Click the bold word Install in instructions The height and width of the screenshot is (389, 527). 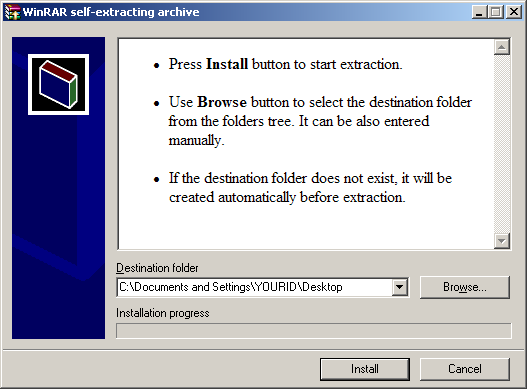(227, 64)
